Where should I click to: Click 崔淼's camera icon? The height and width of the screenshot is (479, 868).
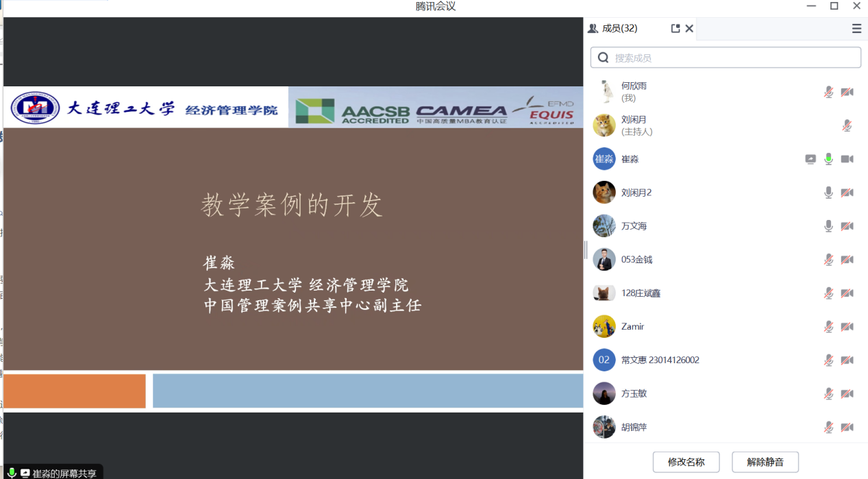pyautogui.click(x=847, y=159)
